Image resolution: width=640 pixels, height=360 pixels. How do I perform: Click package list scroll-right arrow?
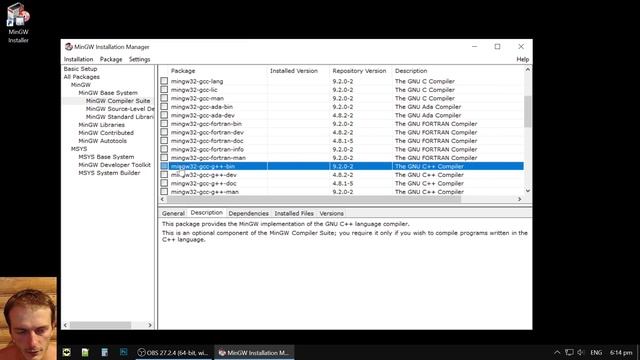(x=520, y=199)
